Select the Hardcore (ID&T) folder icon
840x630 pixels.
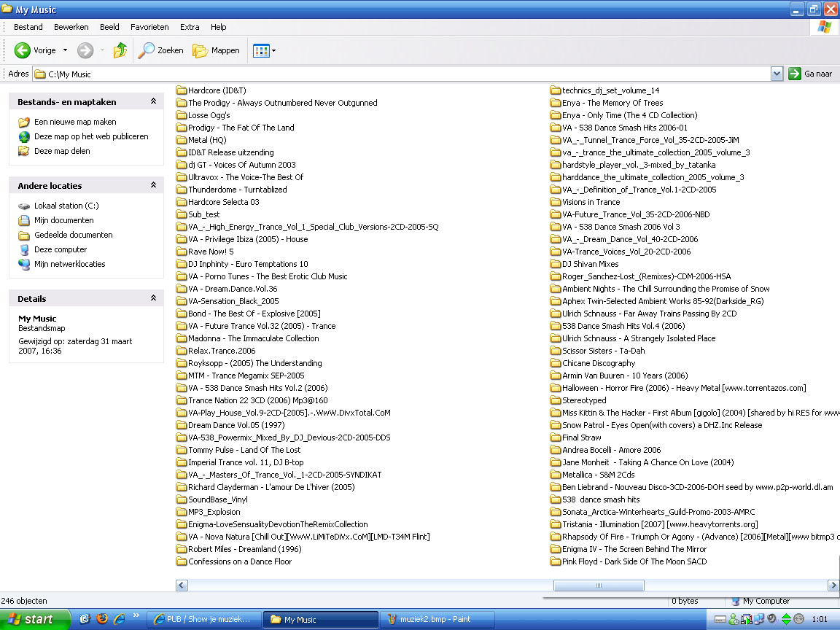pyautogui.click(x=181, y=90)
